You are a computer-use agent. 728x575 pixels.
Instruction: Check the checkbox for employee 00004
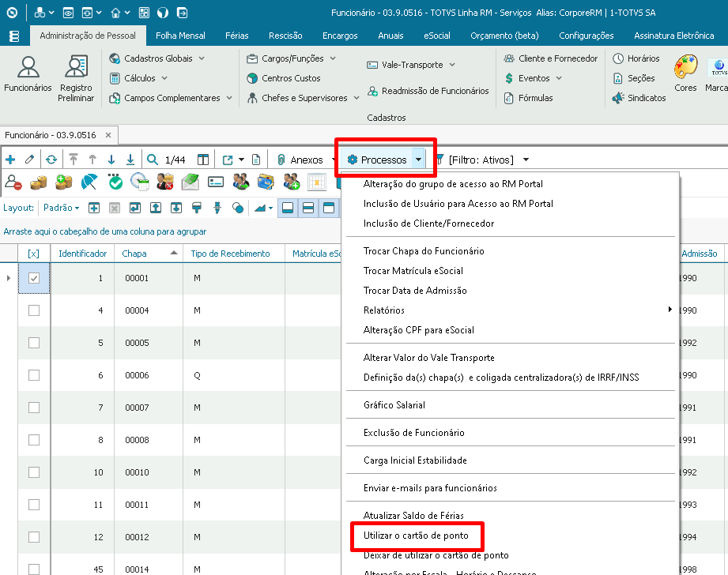coord(34,310)
